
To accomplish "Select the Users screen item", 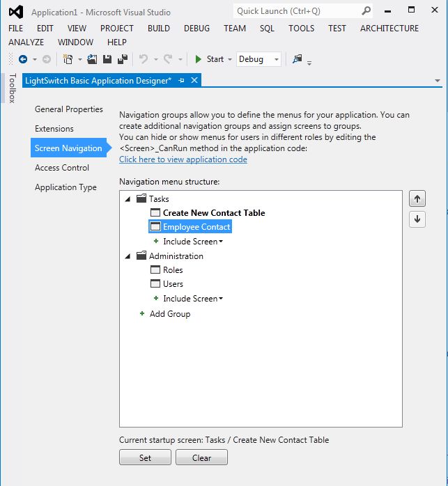I will point(173,284).
